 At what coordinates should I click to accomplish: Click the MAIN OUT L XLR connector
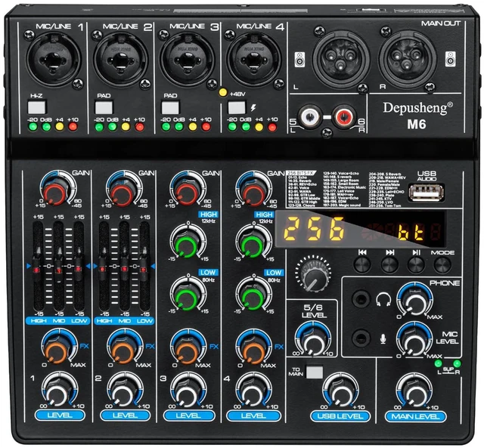click(x=341, y=59)
